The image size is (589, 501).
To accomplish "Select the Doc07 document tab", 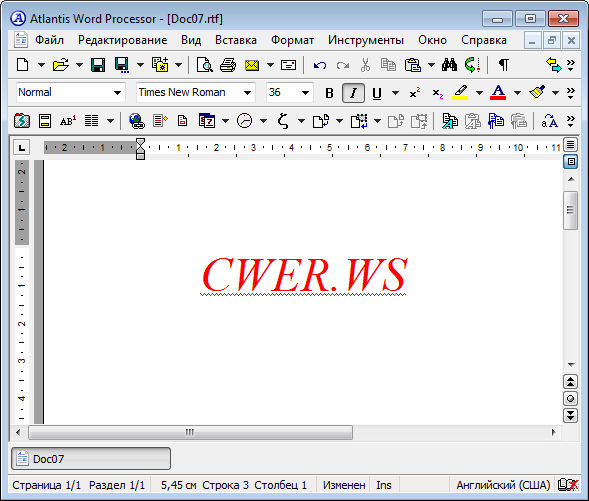I will (91, 459).
